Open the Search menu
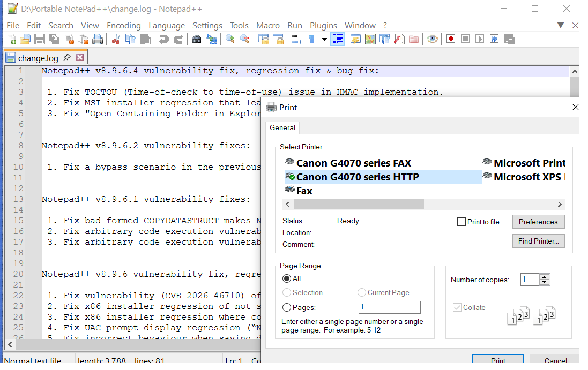Screen dimensions: 588x370 pos(61,26)
